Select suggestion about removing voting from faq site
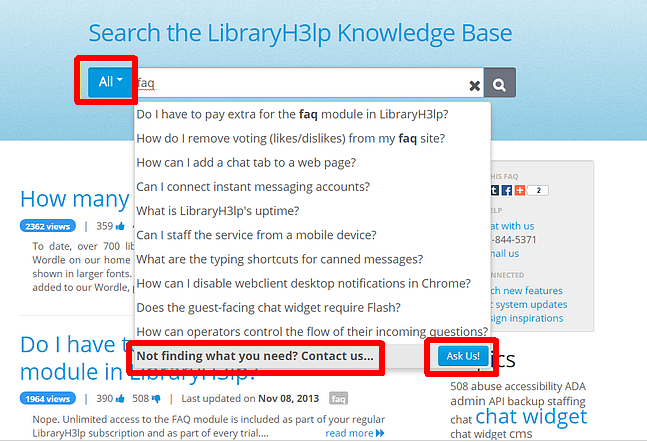The image size is (647, 442). coord(290,138)
